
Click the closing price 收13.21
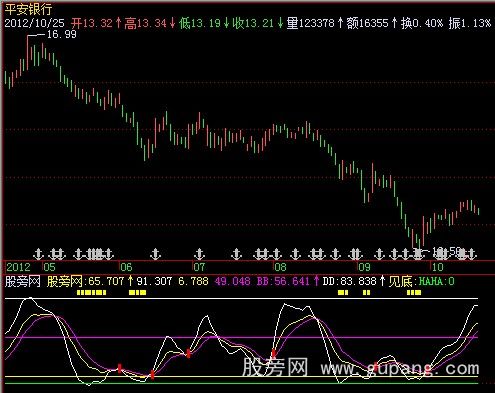tap(253, 23)
